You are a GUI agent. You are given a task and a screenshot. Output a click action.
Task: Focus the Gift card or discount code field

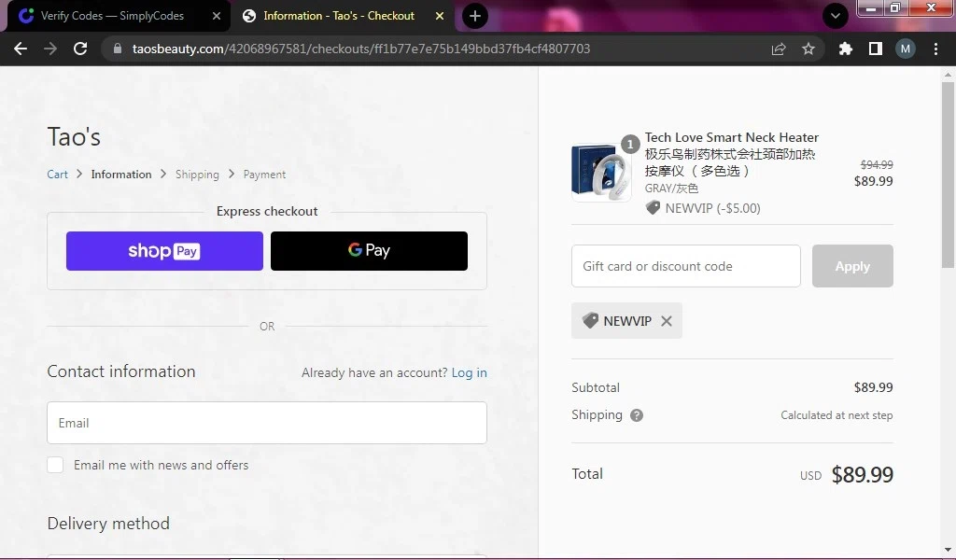point(686,266)
